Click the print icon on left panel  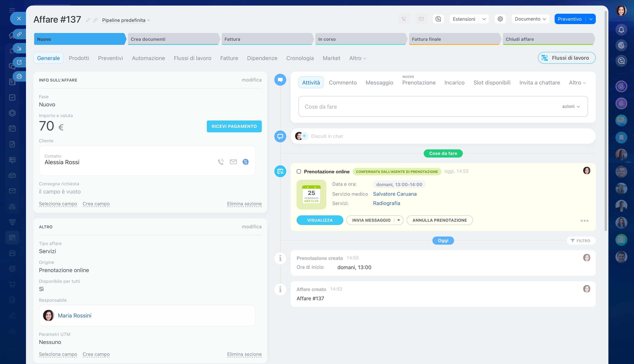(x=19, y=76)
